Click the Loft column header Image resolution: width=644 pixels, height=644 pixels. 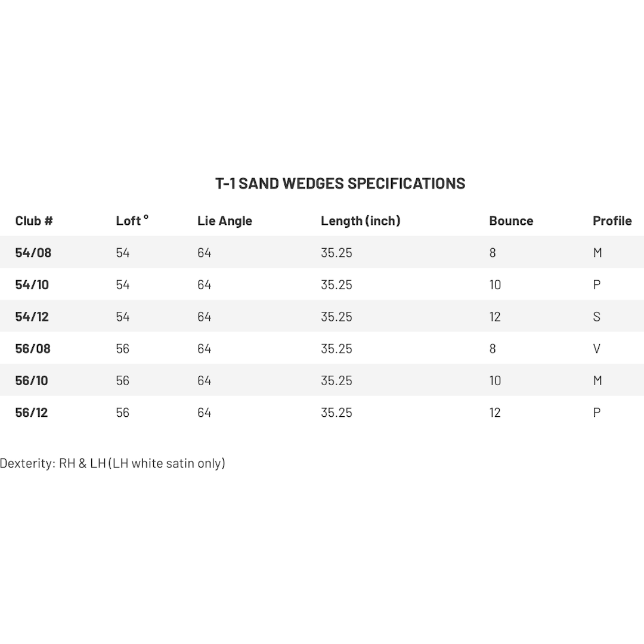tap(132, 221)
